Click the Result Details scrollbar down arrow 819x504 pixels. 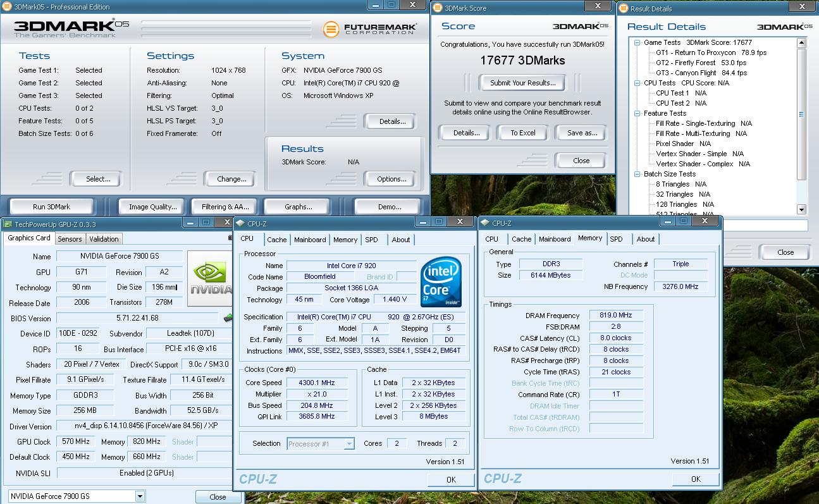(x=801, y=209)
